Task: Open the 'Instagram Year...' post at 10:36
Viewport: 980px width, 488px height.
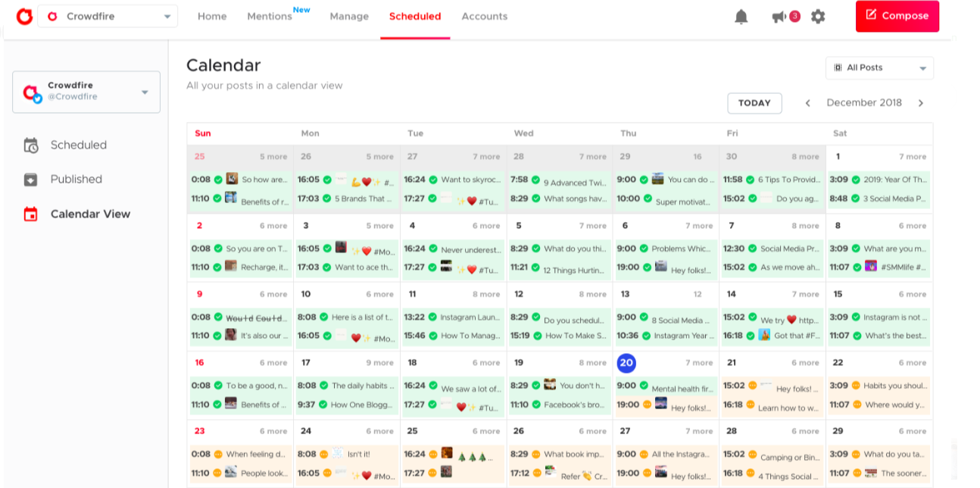Action: (666, 336)
